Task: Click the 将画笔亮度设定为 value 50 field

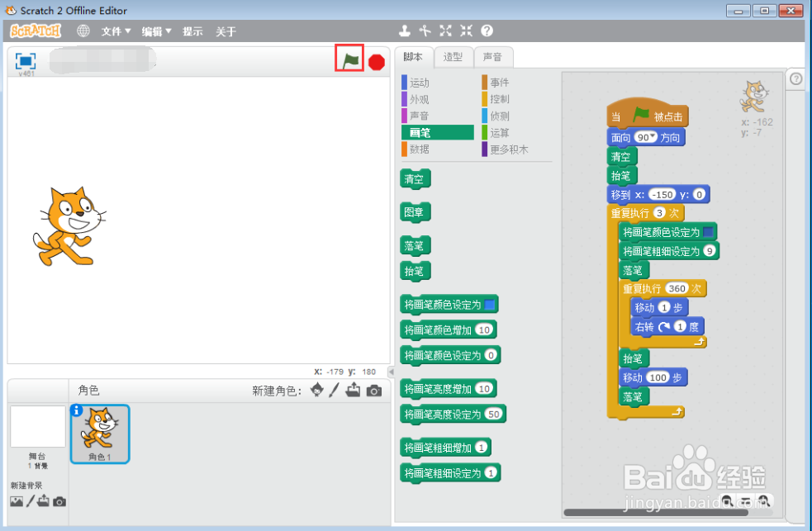Action: click(493, 414)
